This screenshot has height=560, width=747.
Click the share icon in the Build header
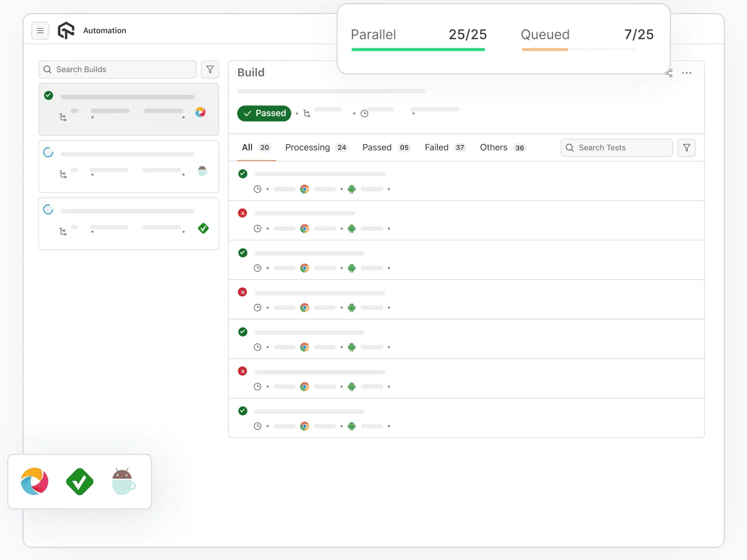[668, 73]
